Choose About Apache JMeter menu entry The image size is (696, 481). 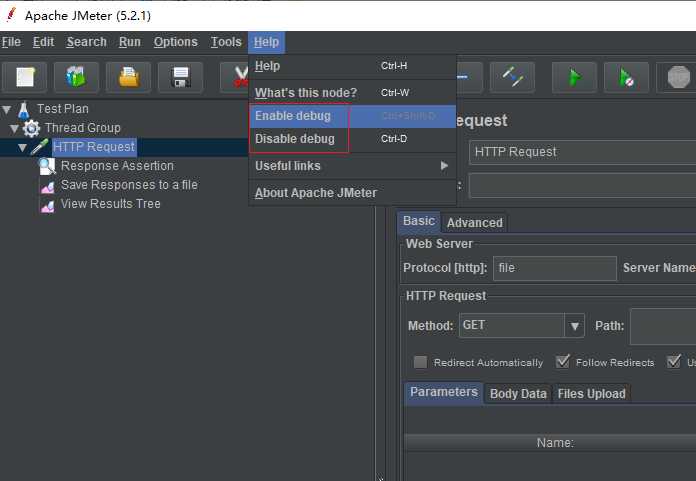point(352,193)
